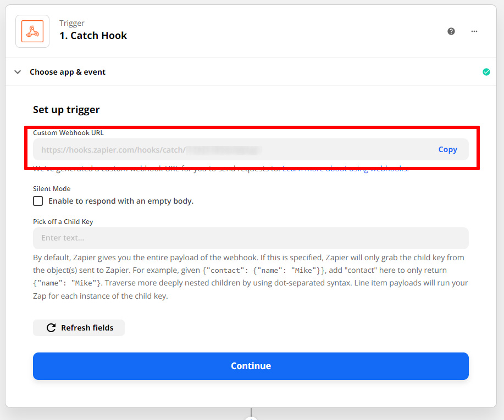504x420 pixels.
Task: Open the three-dot more options menu
Action: (474, 31)
